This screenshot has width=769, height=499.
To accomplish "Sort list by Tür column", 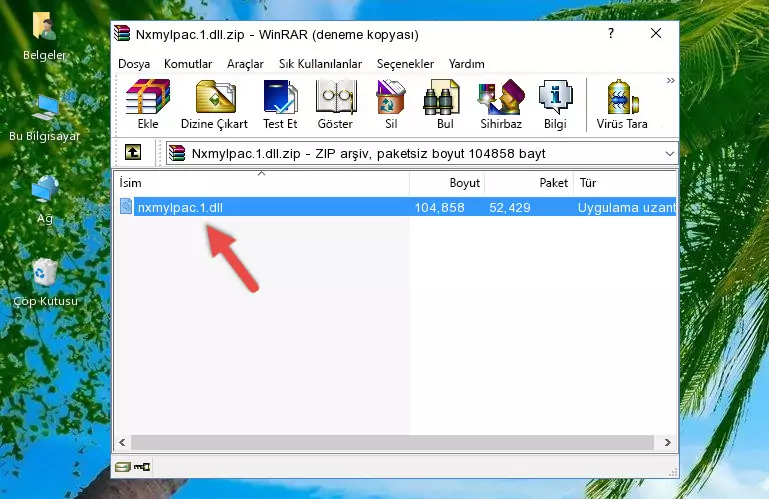I will click(x=625, y=183).
